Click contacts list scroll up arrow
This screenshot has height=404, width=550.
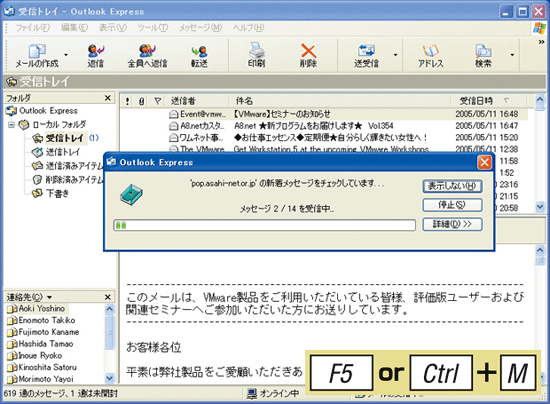tap(109, 309)
